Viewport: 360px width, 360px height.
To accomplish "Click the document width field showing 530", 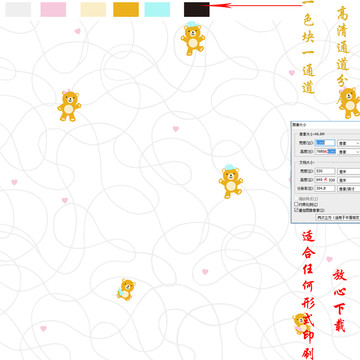I will pos(325,171).
